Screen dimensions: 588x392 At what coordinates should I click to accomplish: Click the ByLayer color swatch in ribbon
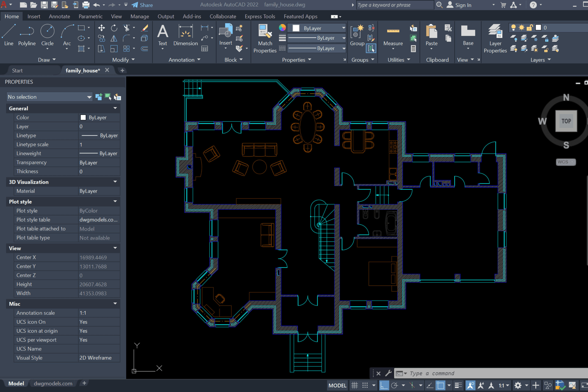(296, 28)
